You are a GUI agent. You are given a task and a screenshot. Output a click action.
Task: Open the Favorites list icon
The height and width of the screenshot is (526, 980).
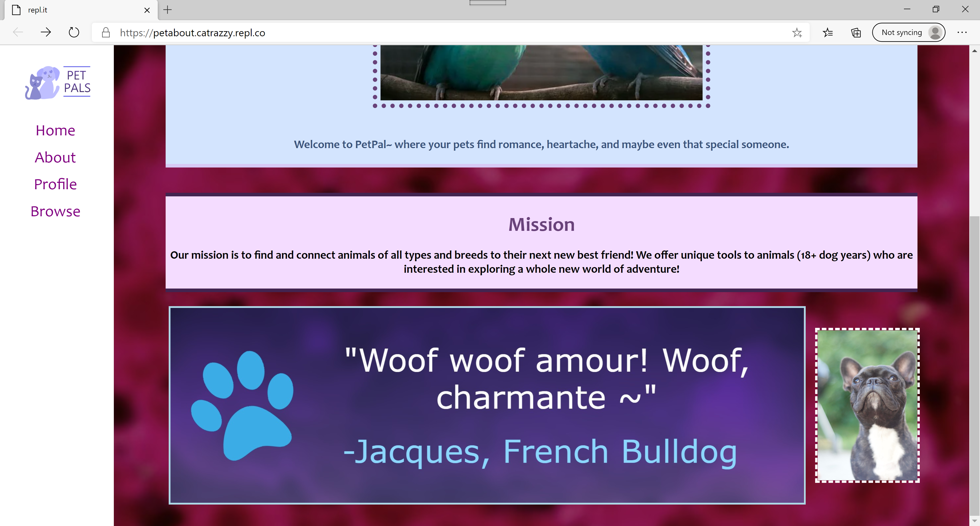(828, 33)
